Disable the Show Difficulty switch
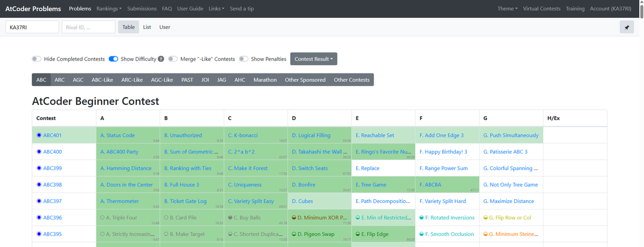Viewport: 644px width, 247px height. pos(113,59)
